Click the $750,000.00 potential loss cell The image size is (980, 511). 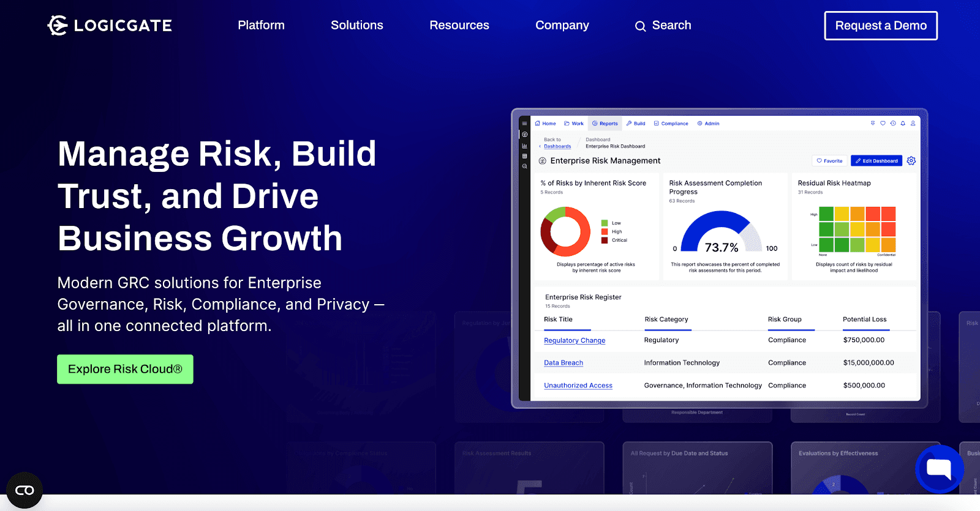tap(864, 340)
